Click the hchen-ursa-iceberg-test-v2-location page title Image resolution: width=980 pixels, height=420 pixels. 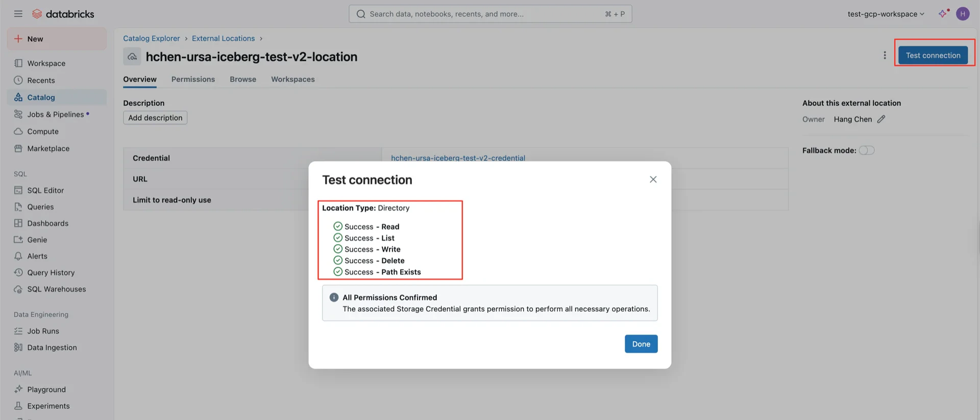coord(252,56)
